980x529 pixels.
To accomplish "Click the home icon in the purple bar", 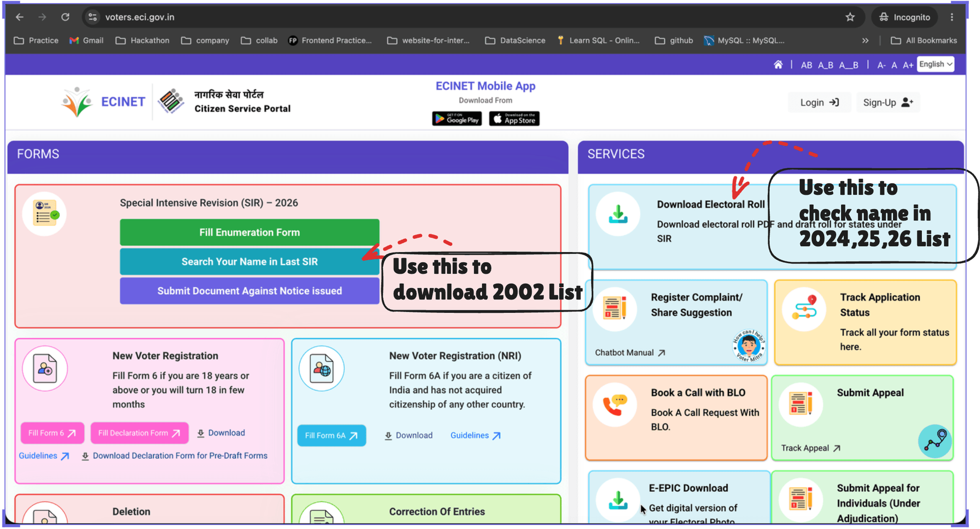I will point(778,65).
